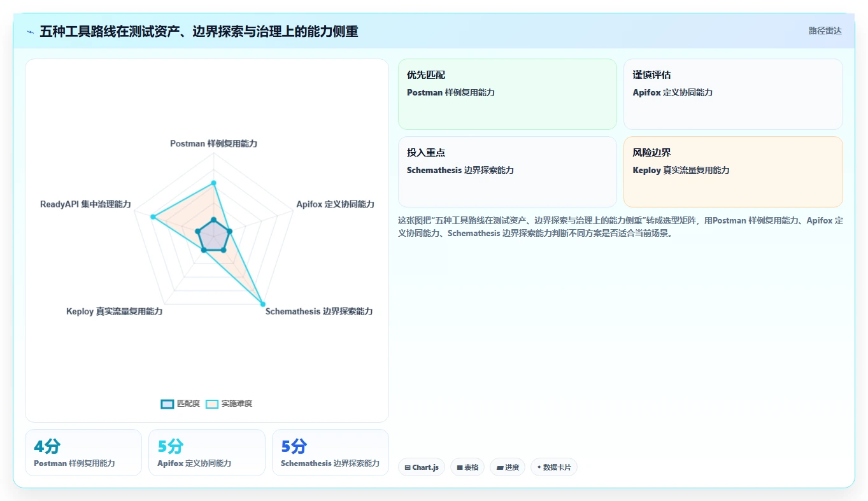The height and width of the screenshot is (501, 868).
Task: Select the 进度 tag chip
Action: tap(508, 467)
